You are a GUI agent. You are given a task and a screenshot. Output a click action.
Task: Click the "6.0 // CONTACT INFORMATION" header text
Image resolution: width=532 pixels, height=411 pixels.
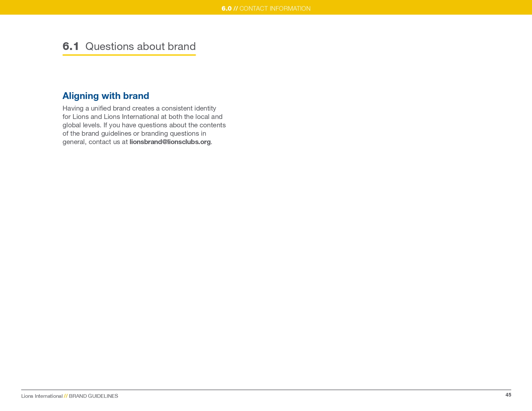pos(266,8)
